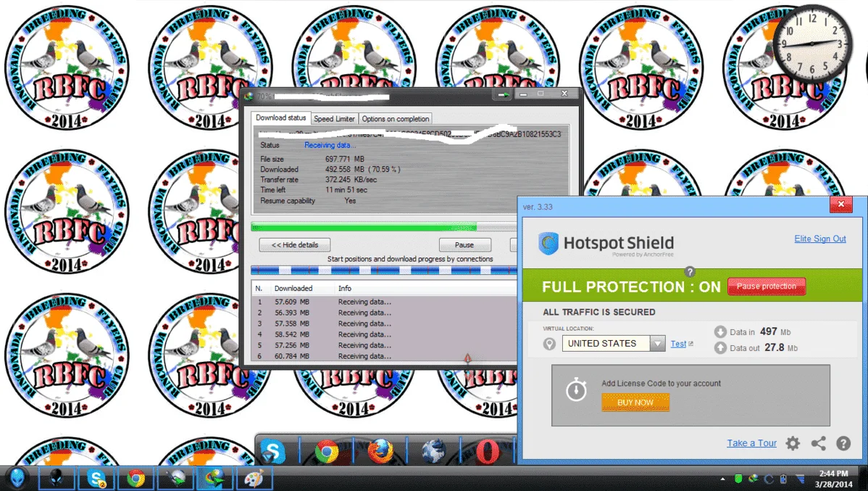This screenshot has width=868, height=491.
Task: Click the active download manager taskbar icon
Action: pyautogui.click(x=214, y=478)
